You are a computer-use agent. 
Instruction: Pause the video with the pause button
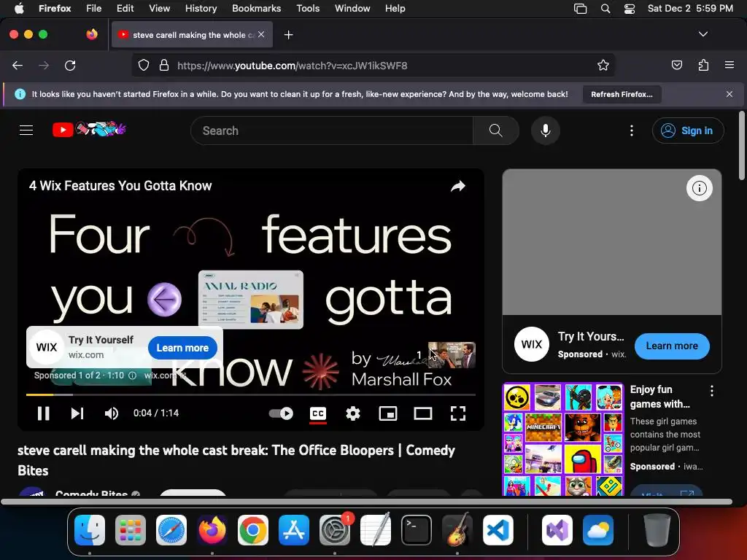pos(43,413)
